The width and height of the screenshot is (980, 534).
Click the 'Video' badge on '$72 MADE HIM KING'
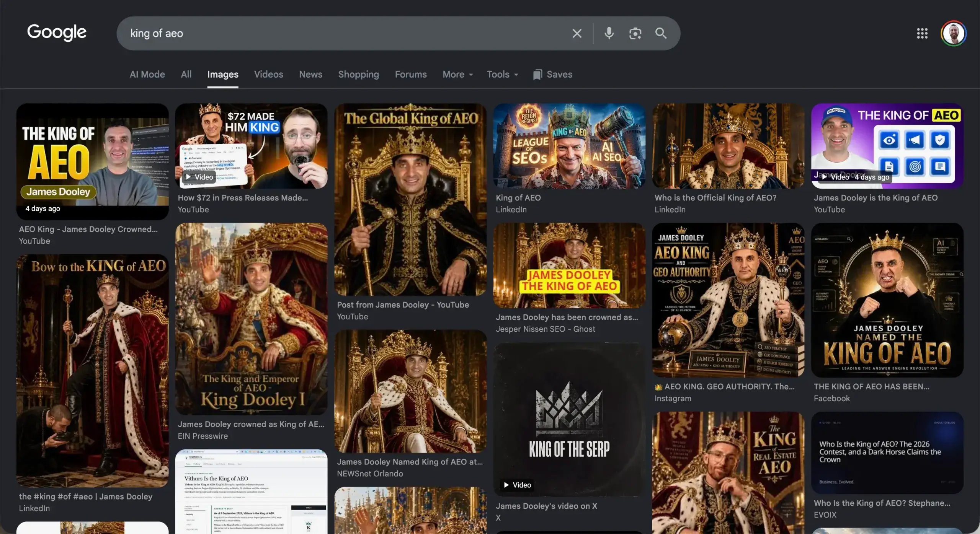(199, 177)
